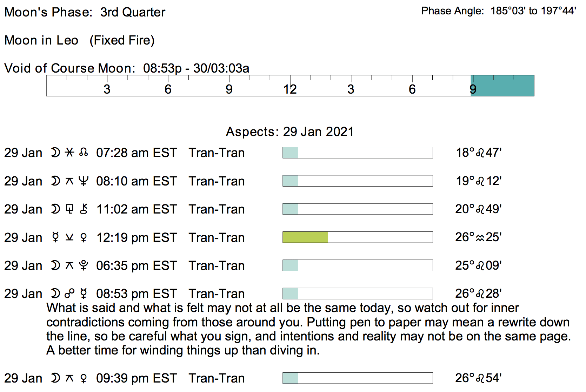Click the 09:39 pm aspect strength bar

358,378
